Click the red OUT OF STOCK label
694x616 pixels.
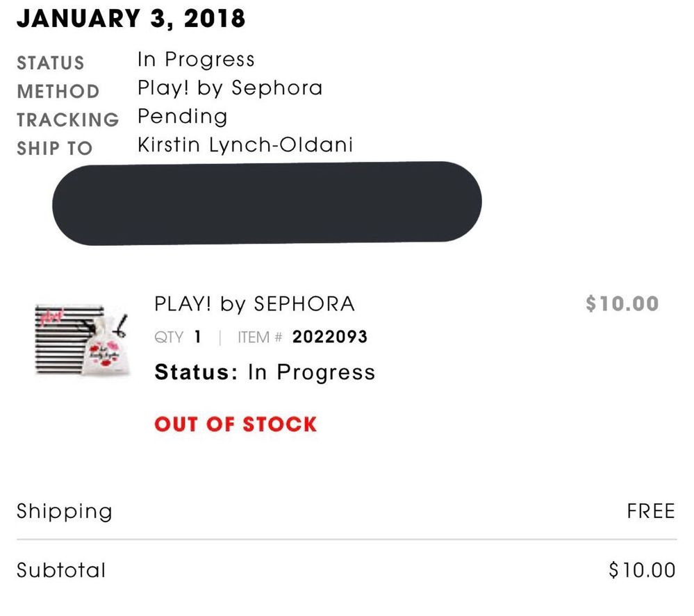(x=236, y=424)
